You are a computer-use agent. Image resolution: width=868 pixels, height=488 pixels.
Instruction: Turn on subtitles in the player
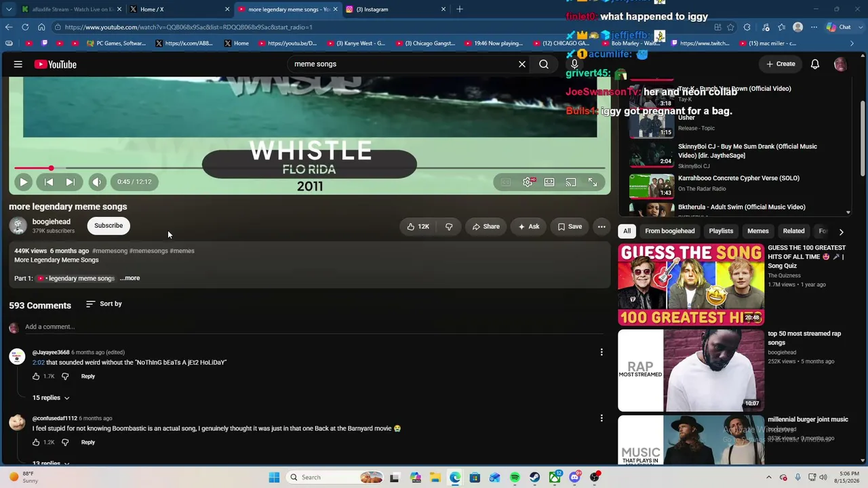coord(505,182)
